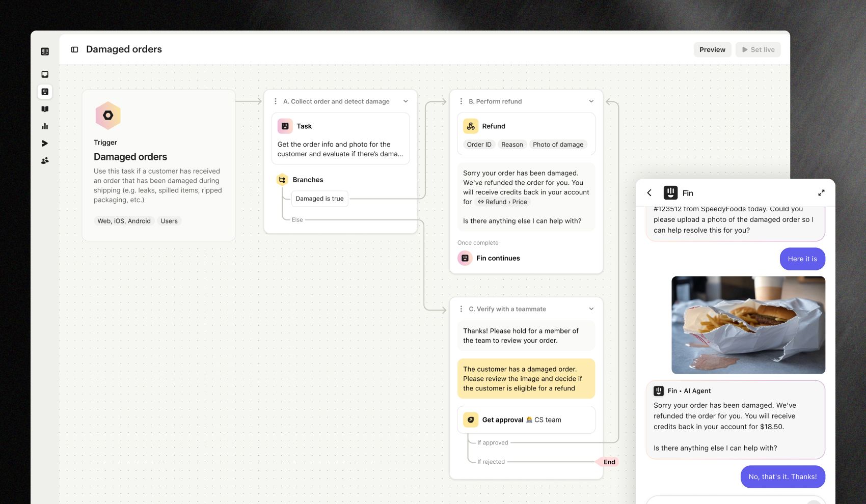This screenshot has height=504, width=866.
Task: Open the Reports bar chart sidebar icon
Action: tap(45, 126)
